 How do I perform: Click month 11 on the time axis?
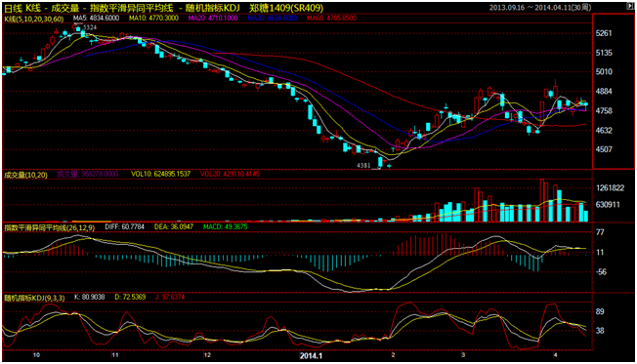(115, 355)
